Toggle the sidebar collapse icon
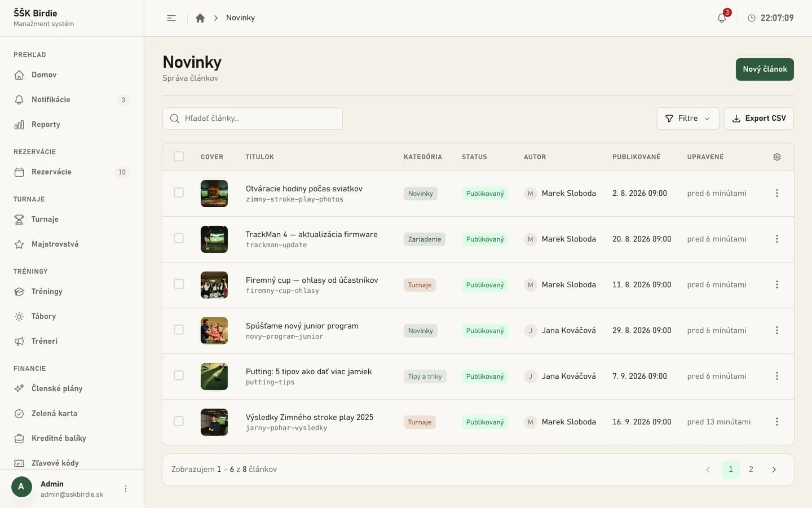Image resolution: width=812 pixels, height=508 pixels. click(x=171, y=18)
